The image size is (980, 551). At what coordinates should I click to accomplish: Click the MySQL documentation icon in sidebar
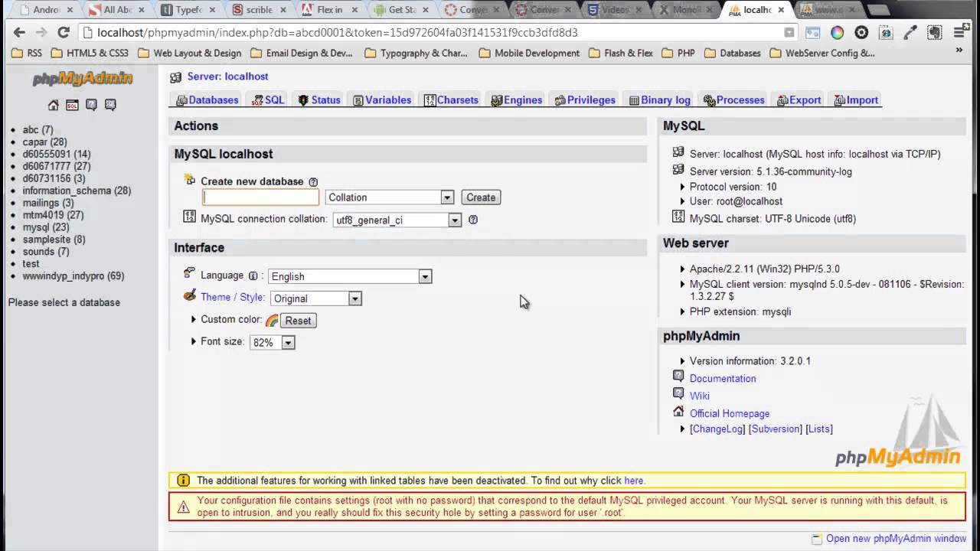click(x=110, y=105)
